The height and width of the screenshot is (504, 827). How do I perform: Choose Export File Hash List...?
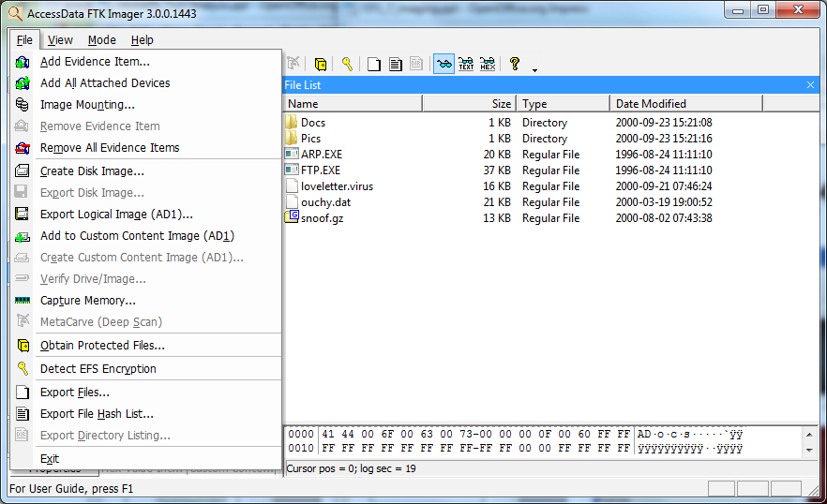click(98, 414)
